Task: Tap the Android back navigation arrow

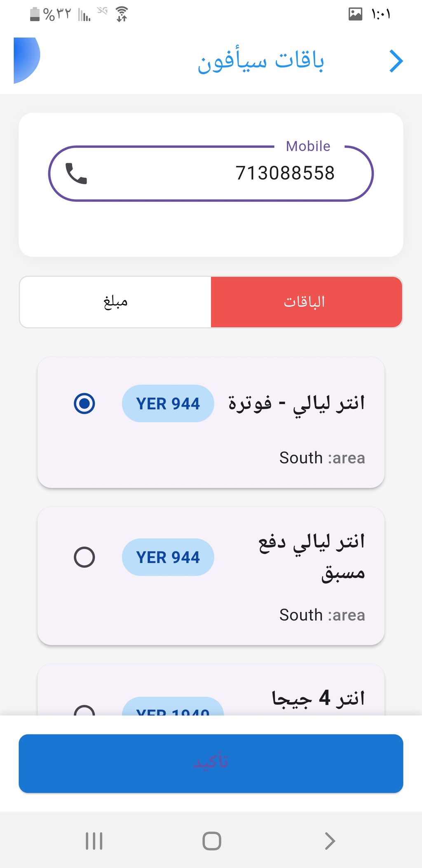Action: [x=330, y=841]
